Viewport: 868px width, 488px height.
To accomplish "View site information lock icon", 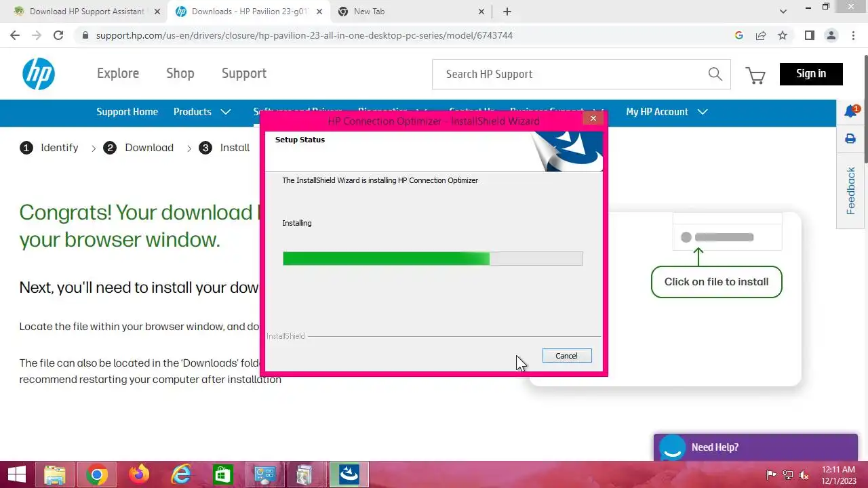I will [85, 35].
